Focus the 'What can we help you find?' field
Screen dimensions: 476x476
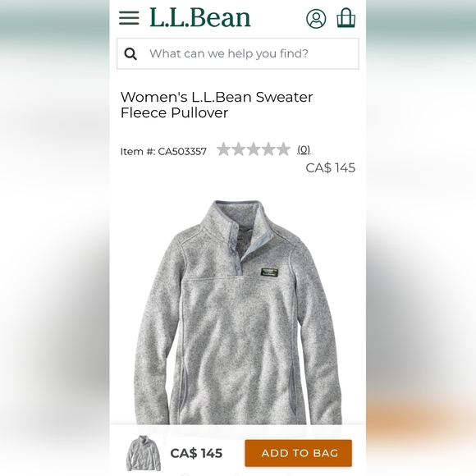click(238, 53)
